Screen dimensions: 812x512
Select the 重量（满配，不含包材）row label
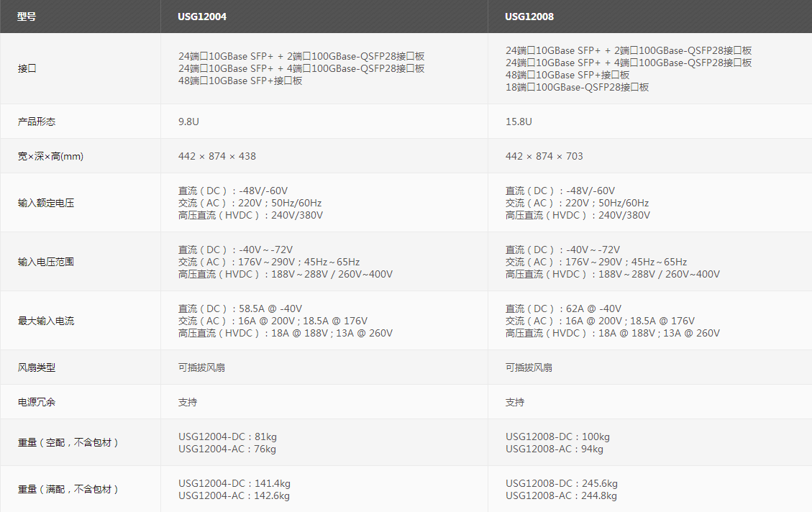[68, 489]
